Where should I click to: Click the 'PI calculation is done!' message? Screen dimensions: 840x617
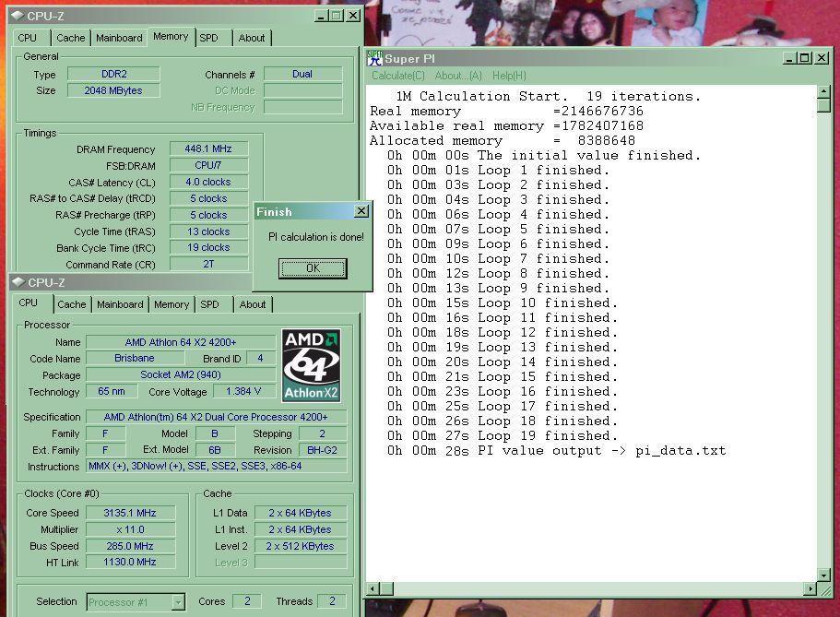click(x=316, y=237)
